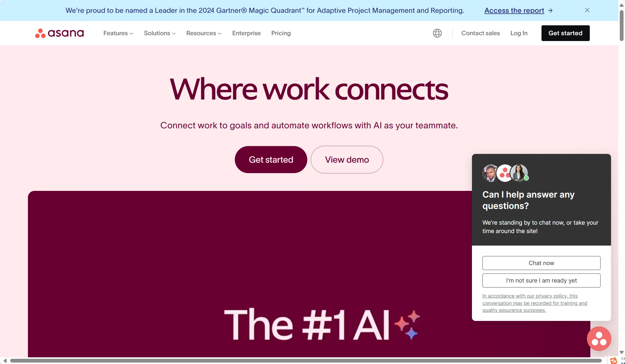Image resolution: width=625 pixels, height=364 pixels.
Task: Click the View demo button
Action: point(347,159)
